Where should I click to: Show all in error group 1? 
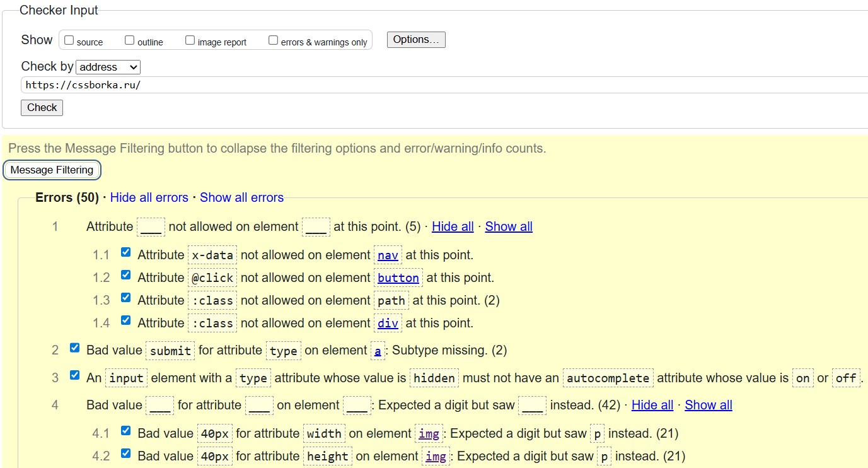(x=509, y=226)
